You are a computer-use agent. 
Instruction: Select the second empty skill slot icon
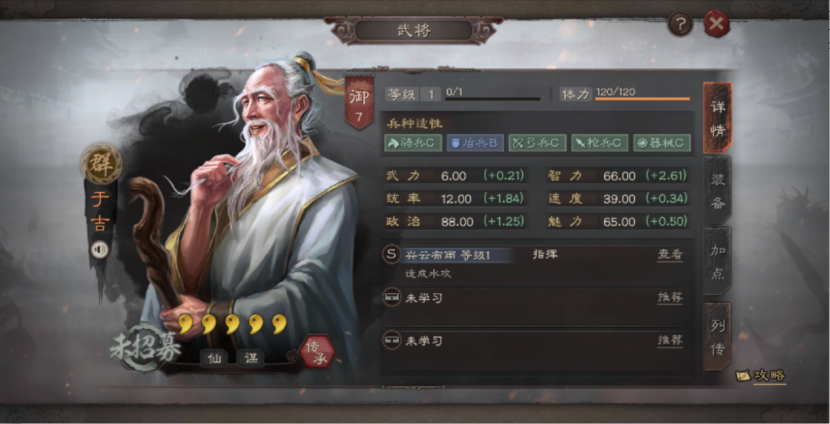[391, 340]
